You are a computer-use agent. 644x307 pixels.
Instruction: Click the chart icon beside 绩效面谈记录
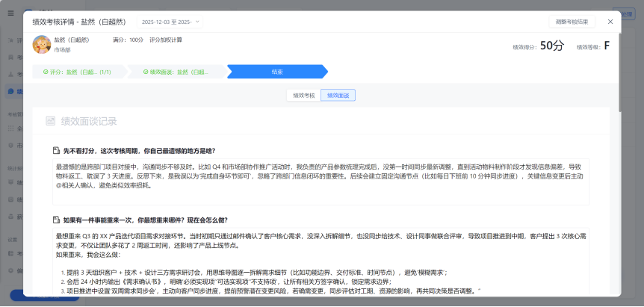pyautogui.click(x=51, y=121)
